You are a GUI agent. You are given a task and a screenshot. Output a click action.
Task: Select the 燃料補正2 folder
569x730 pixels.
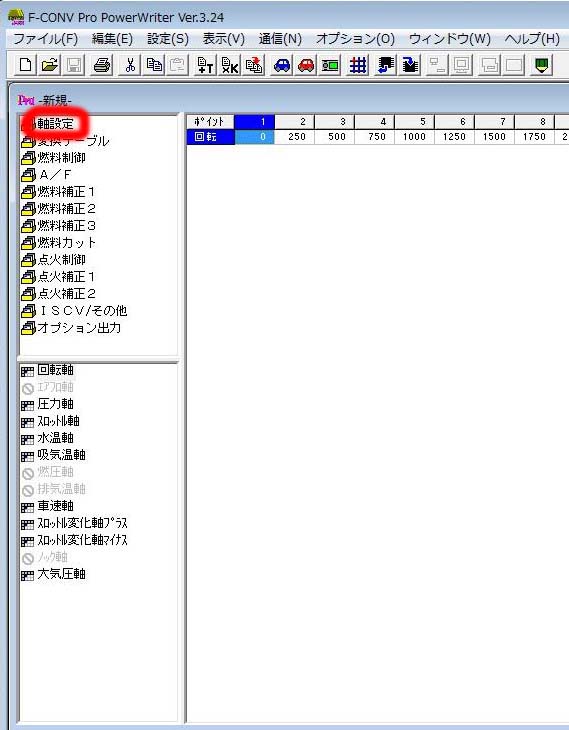coord(59,209)
